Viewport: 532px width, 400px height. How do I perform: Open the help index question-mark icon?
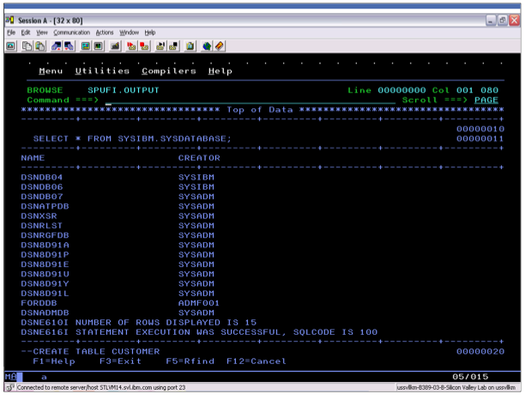pos(219,45)
